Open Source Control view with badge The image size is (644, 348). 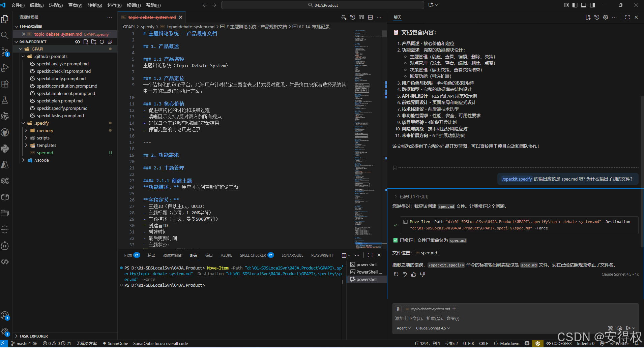click(x=5, y=52)
